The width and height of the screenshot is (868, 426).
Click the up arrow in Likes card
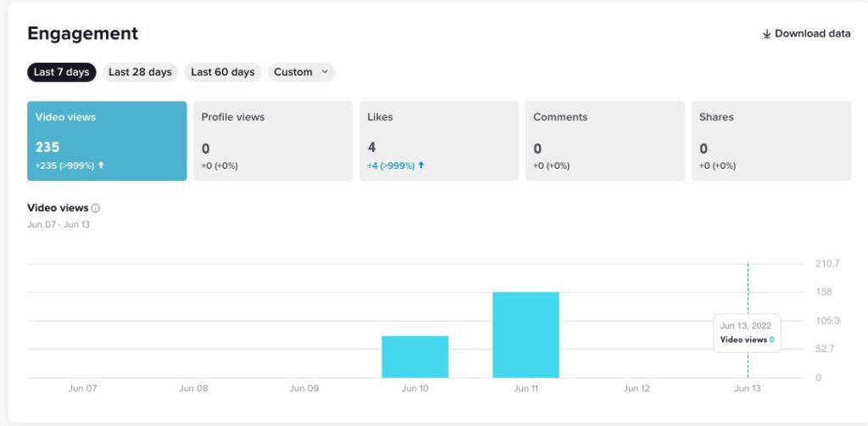tap(421, 165)
